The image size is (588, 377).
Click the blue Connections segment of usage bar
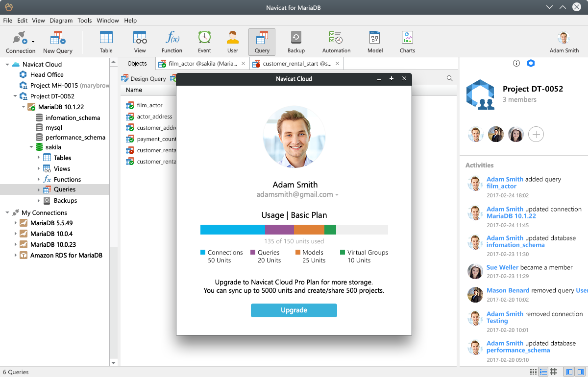click(x=233, y=230)
